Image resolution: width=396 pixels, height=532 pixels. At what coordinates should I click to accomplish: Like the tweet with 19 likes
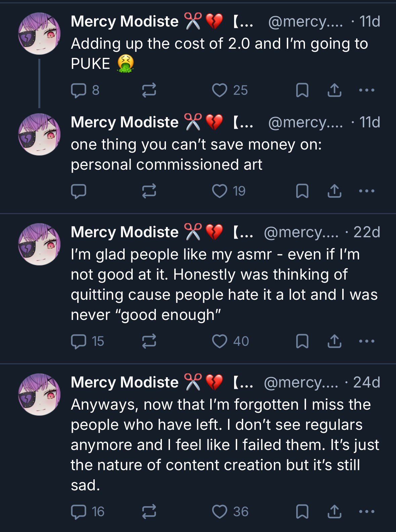pos(220,191)
